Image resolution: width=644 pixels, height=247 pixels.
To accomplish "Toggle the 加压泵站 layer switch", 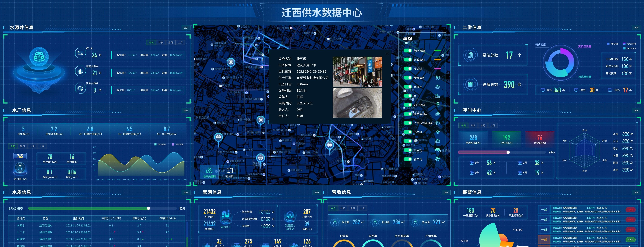I will (408, 105).
